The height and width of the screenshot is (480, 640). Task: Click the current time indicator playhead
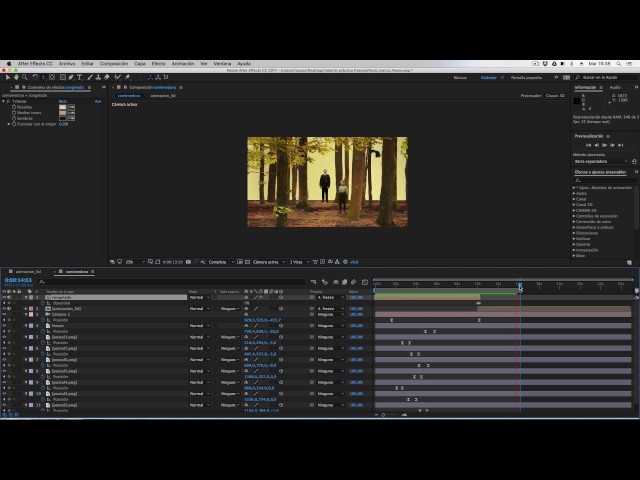pos(519,284)
